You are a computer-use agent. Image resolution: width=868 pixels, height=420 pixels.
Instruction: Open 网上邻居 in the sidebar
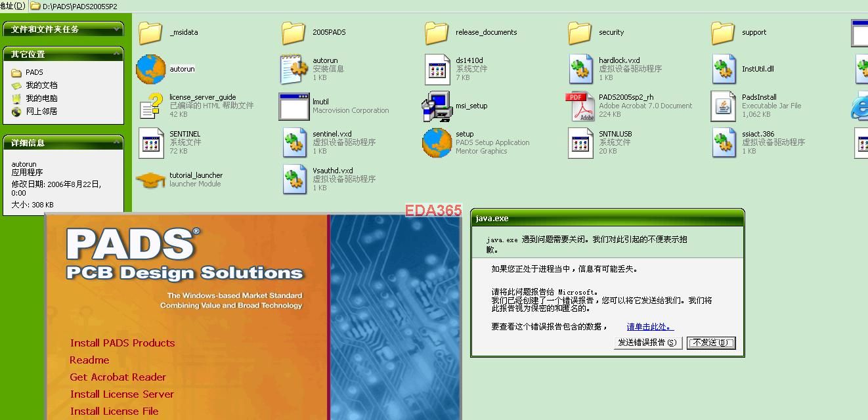point(41,112)
